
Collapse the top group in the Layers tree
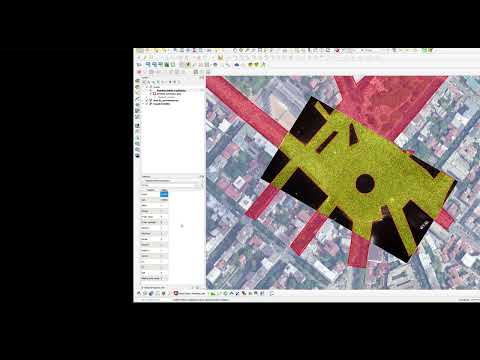click(x=148, y=87)
